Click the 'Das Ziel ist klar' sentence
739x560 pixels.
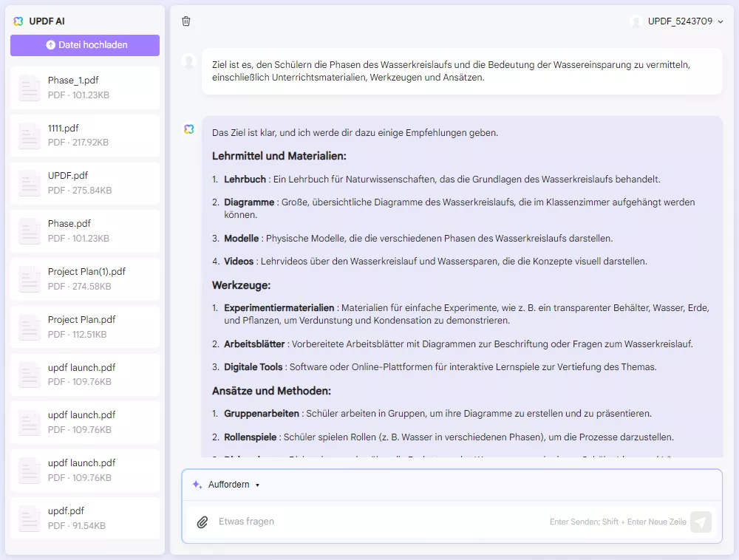tap(355, 133)
